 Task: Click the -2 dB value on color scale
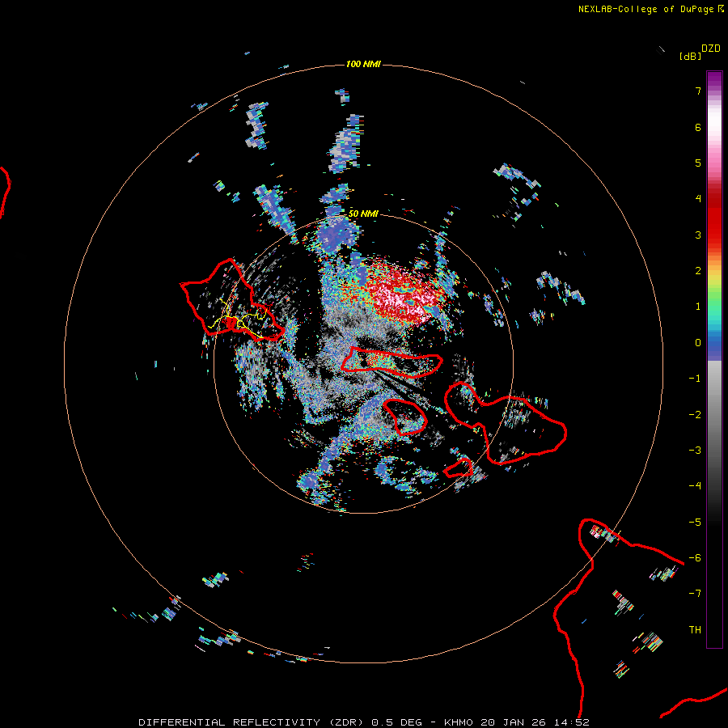coord(695,415)
